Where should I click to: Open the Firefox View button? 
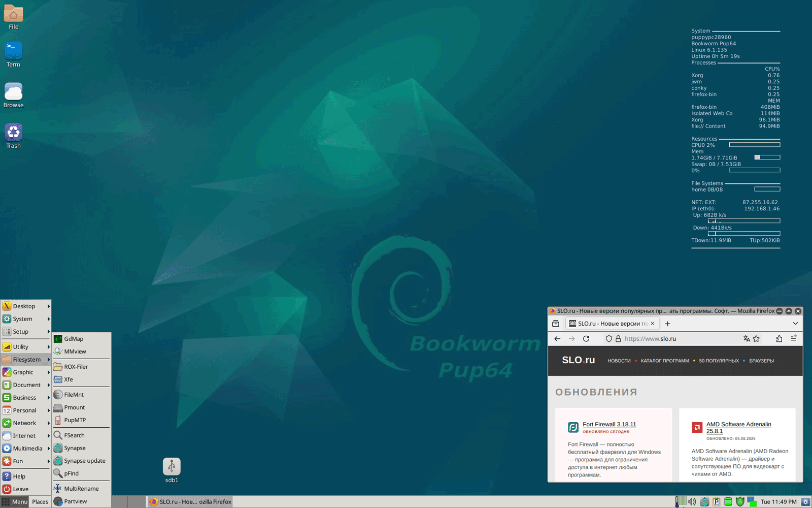556,324
